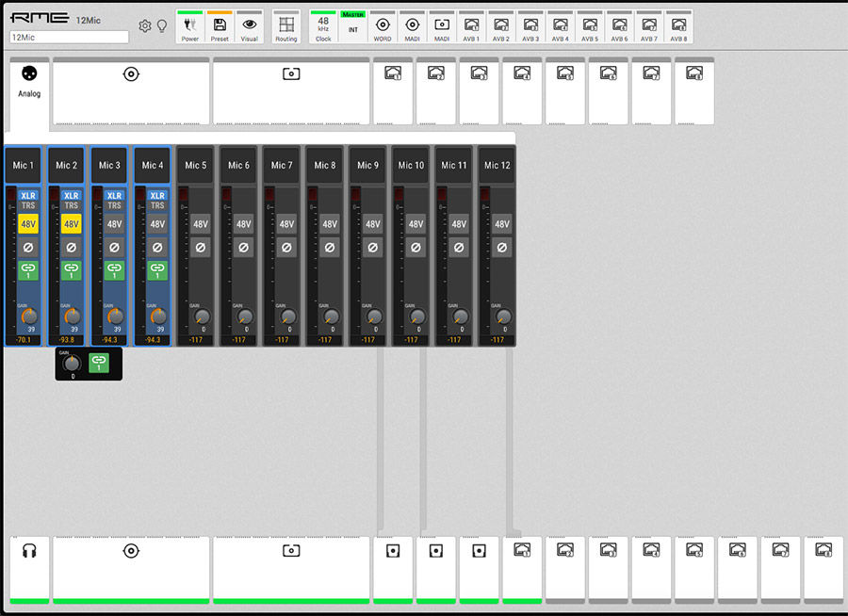Expand the AVB stream 8 input panel

pos(694,91)
